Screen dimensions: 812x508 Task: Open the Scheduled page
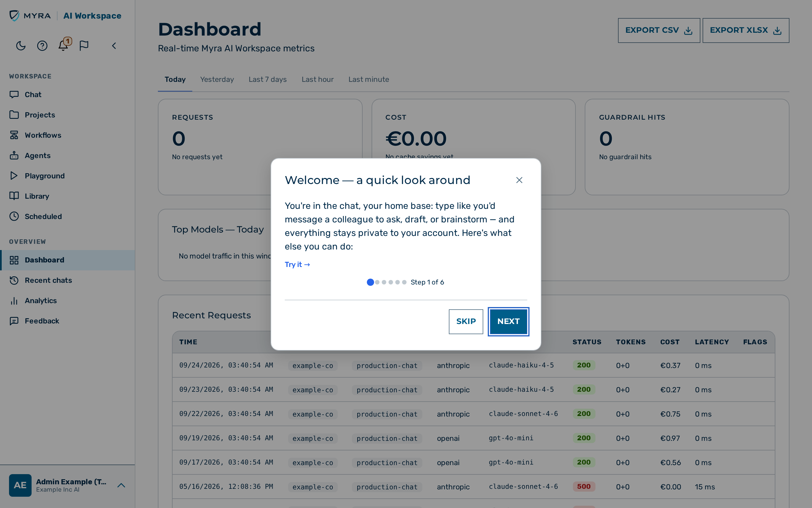[x=67, y=216]
